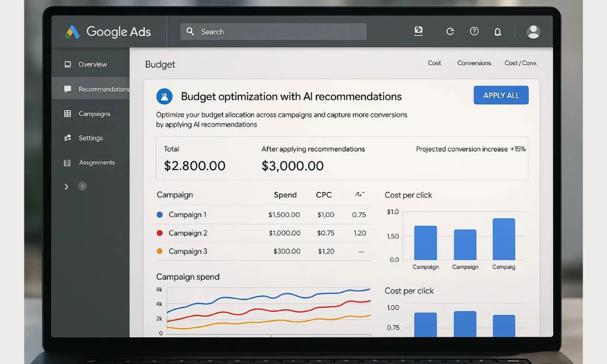607x364 pixels.
Task: Click the $1,20 CPC cell of Campaign 3
Action: (327, 251)
